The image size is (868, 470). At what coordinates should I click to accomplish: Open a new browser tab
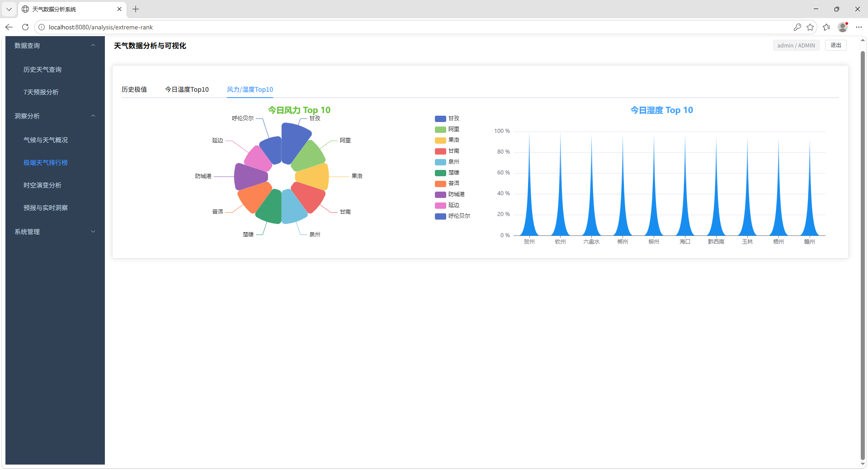136,9
